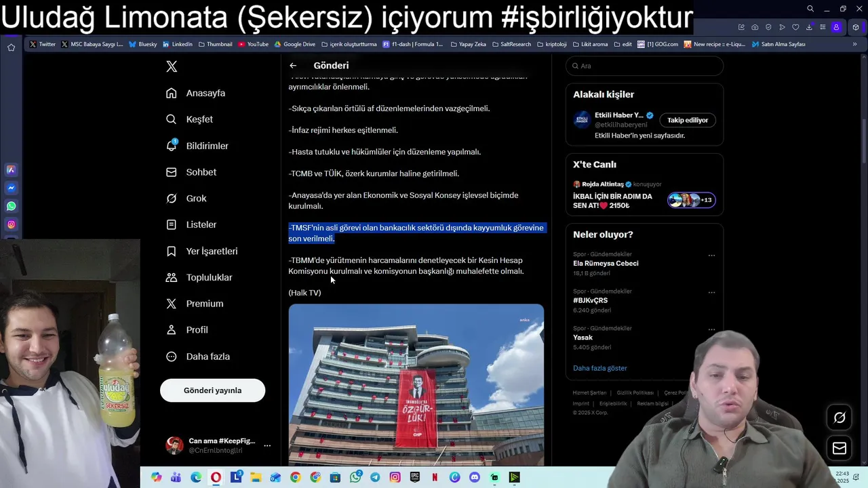
Task: Open Bildirimler notifications
Action: pos(197,146)
